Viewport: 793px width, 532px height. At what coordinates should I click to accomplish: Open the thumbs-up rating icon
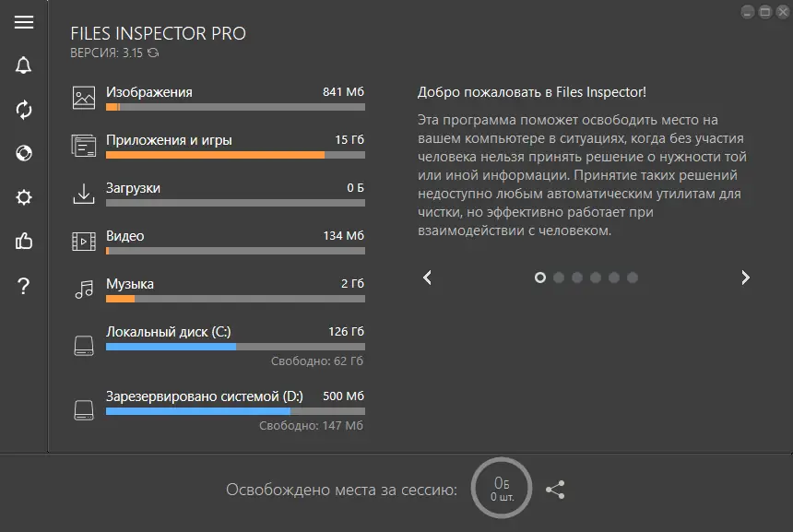(23, 242)
